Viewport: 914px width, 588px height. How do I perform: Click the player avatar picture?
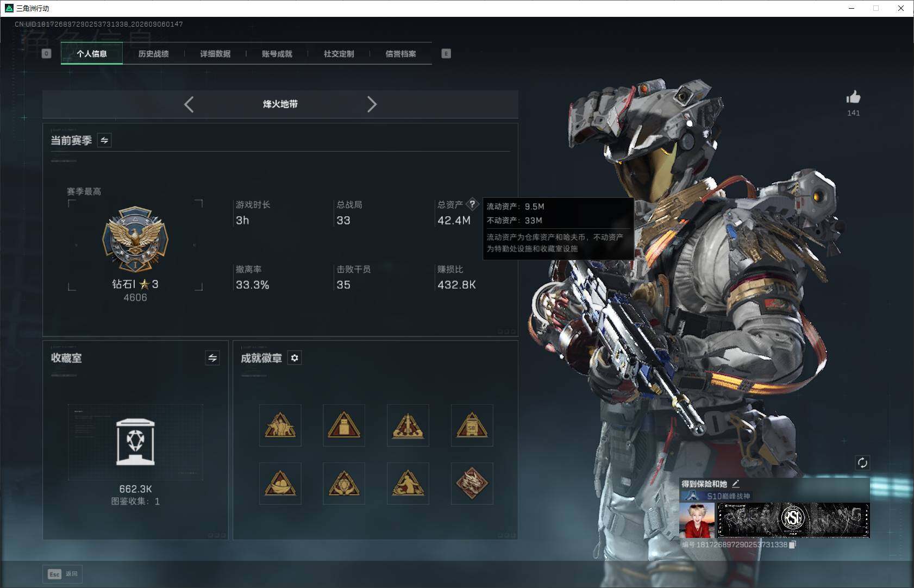tap(697, 520)
